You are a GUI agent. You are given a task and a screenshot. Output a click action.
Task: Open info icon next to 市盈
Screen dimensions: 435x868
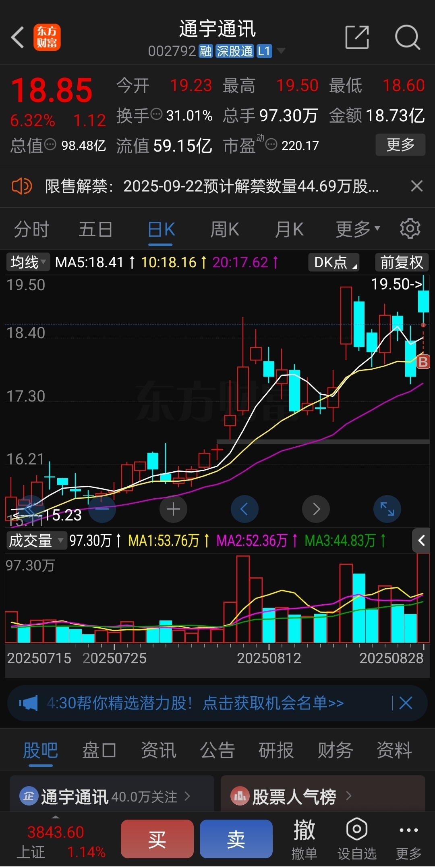tap(271, 144)
